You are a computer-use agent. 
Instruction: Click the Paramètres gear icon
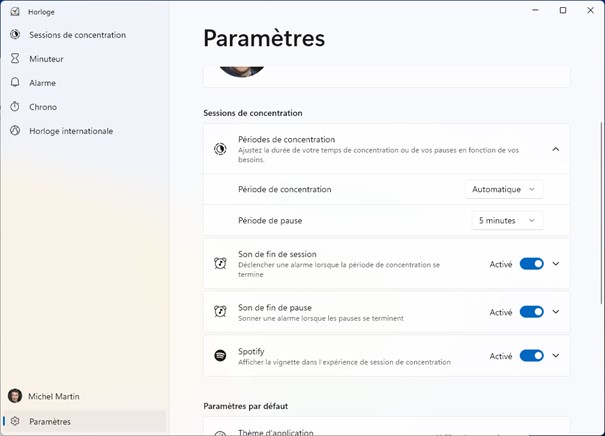pos(15,422)
